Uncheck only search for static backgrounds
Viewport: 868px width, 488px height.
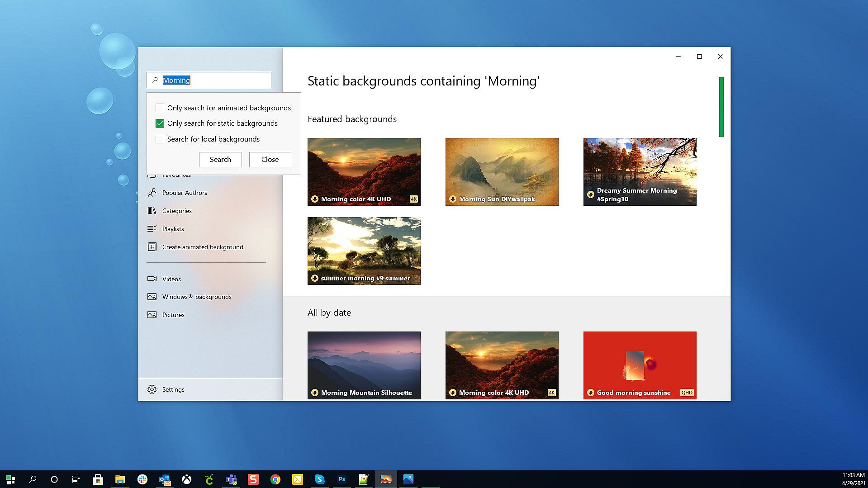[x=160, y=123]
